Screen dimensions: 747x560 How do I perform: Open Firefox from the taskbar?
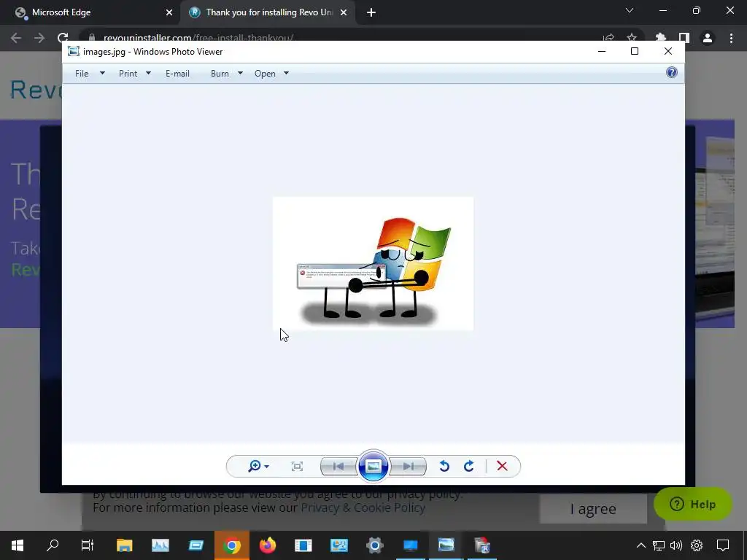point(267,545)
